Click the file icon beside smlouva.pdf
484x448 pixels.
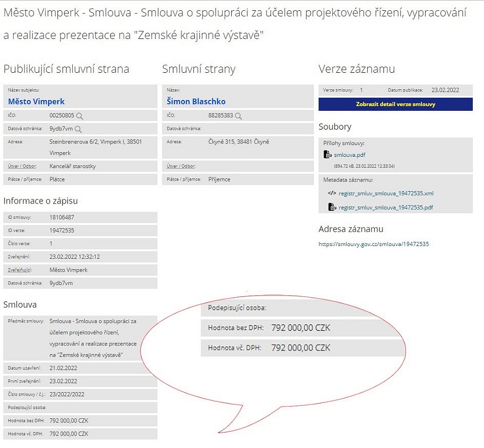(328, 155)
